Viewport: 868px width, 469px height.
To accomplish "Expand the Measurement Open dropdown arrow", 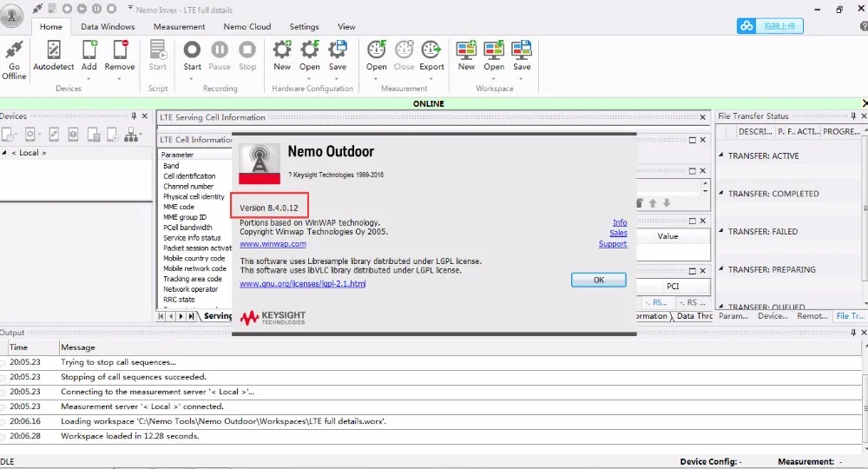I will (x=377, y=79).
